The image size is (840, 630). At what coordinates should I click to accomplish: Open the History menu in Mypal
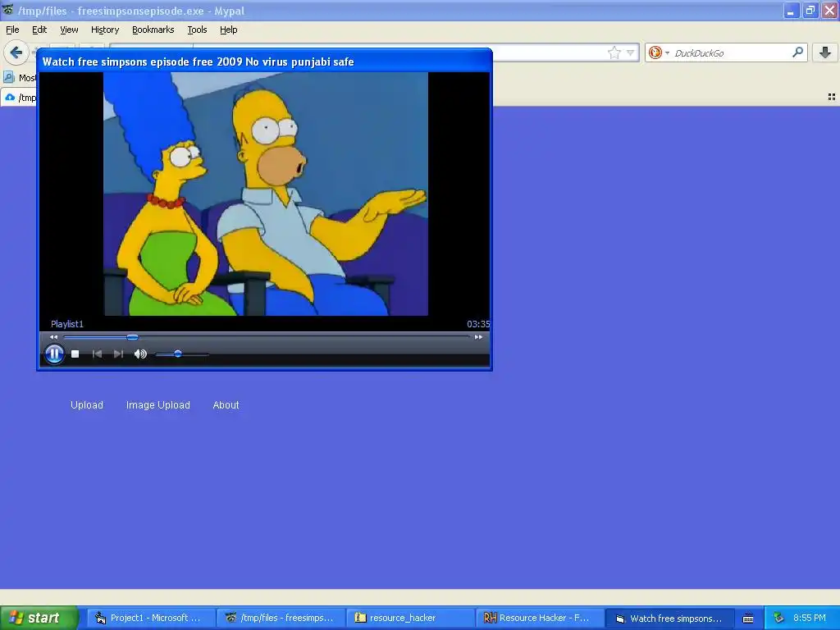[x=104, y=30]
